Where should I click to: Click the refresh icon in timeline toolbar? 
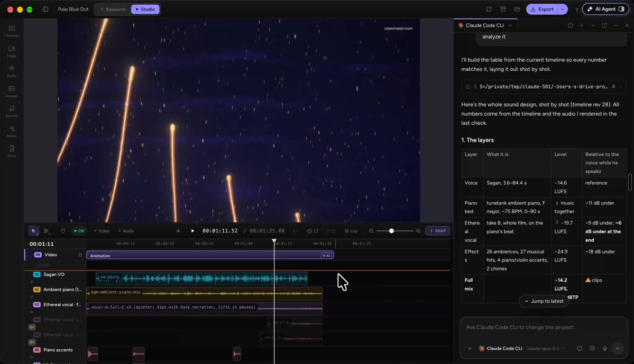tap(63, 231)
